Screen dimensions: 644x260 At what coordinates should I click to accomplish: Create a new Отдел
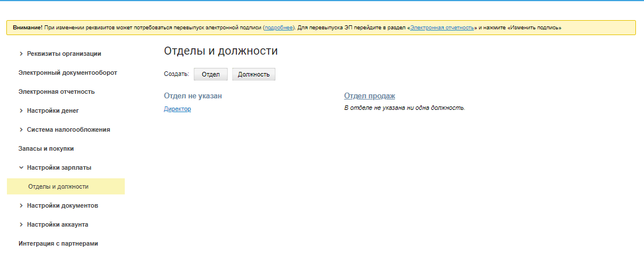coord(210,74)
